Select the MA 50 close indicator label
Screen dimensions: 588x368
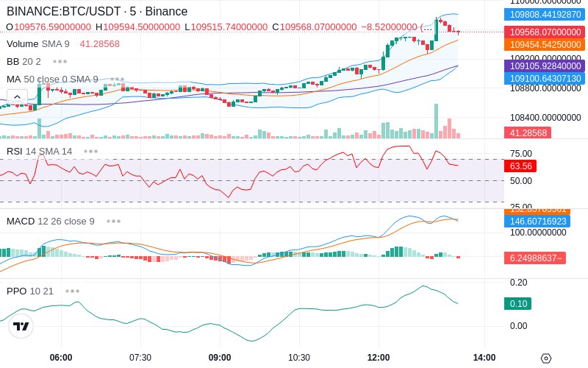point(52,79)
